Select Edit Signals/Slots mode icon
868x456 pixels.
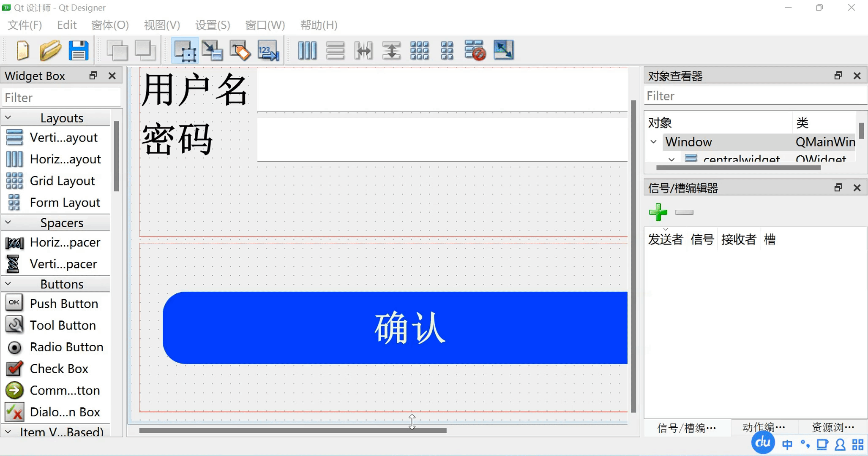tap(212, 51)
